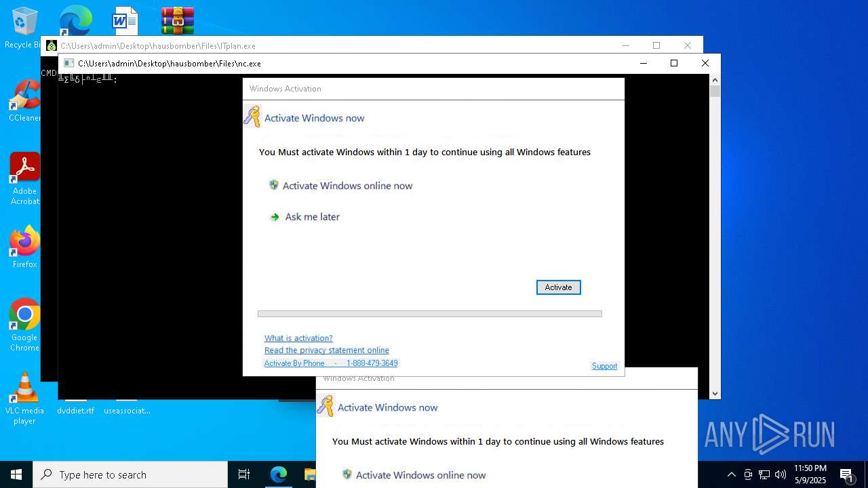Open the Word document desktop icon
Screen dimensions: 868x488
(125, 20)
